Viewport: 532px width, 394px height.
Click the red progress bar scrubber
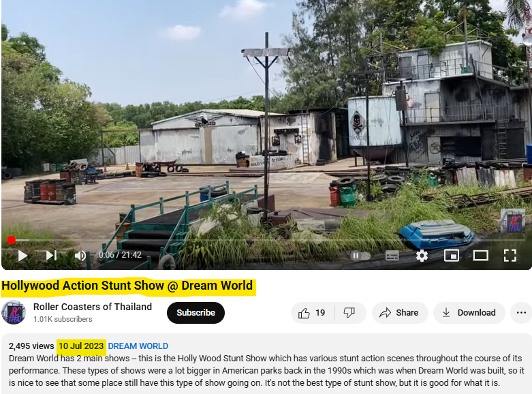(x=12, y=240)
